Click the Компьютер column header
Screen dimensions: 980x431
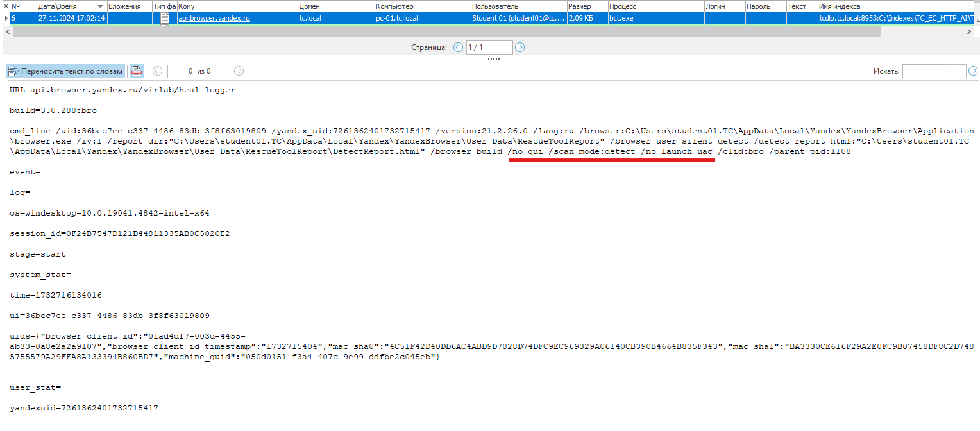coord(422,6)
